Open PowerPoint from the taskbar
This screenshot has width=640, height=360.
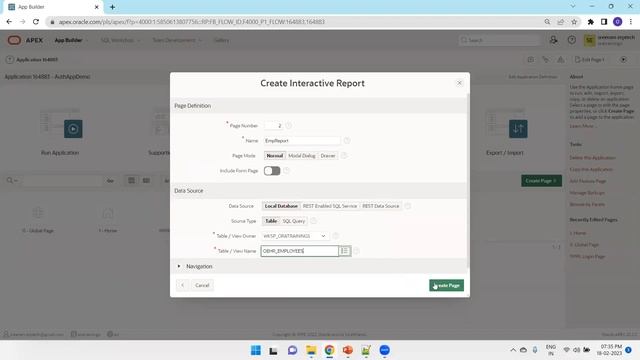[x=348, y=350]
